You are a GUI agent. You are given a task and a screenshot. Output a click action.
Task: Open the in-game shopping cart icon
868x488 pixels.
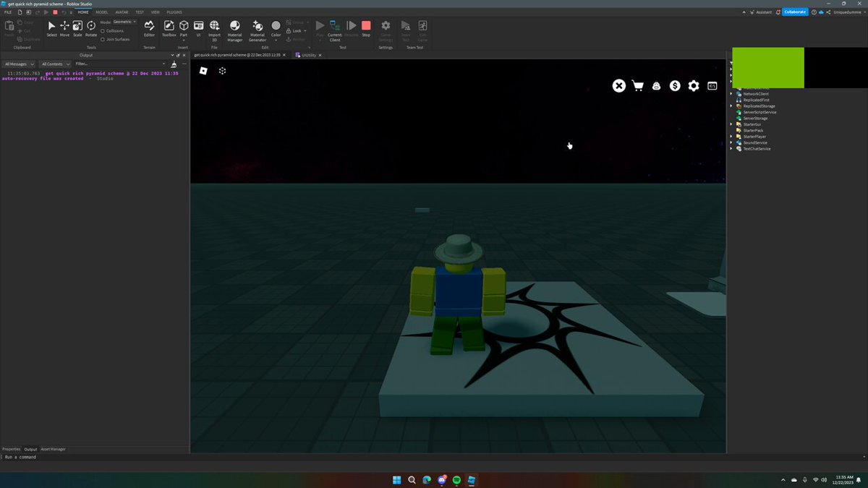coord(638,85)
